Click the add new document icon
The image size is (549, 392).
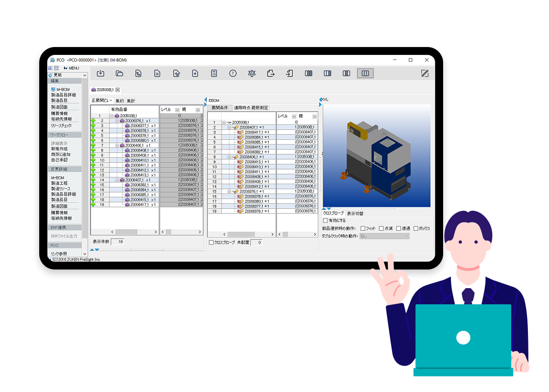pos(195,73)
